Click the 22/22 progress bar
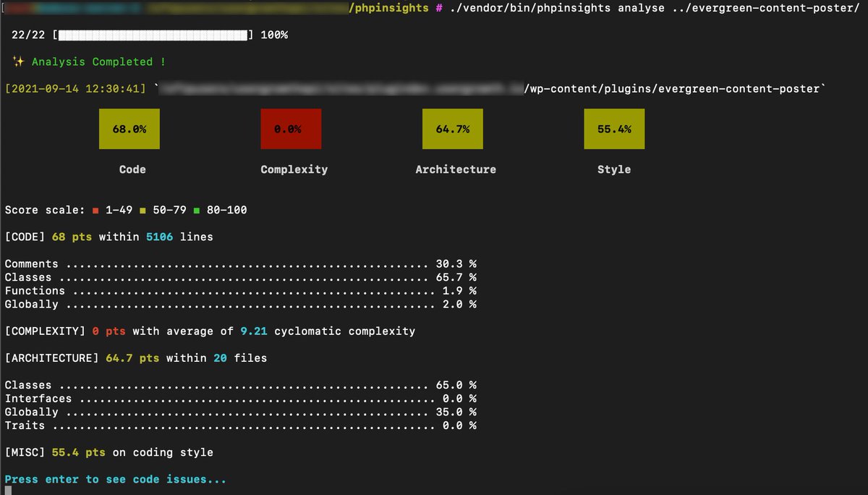Image resolution: width=868 pixels, height=495 pixels. [x=153, y=35]
